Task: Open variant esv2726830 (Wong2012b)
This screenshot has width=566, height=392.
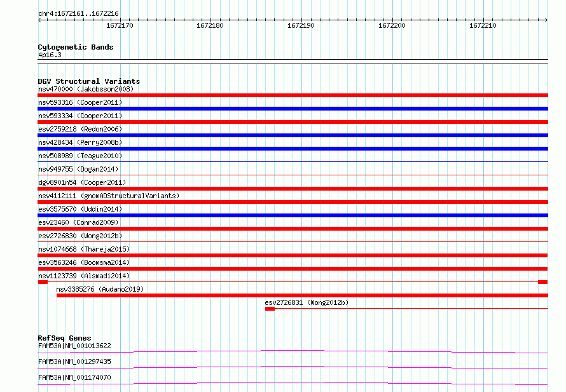Action: [x=80, y=236]
